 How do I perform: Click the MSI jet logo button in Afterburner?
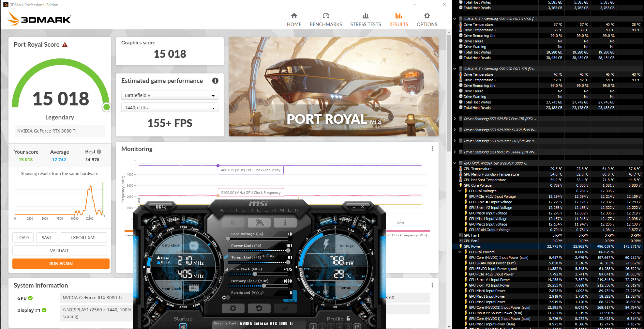[259, 223]
